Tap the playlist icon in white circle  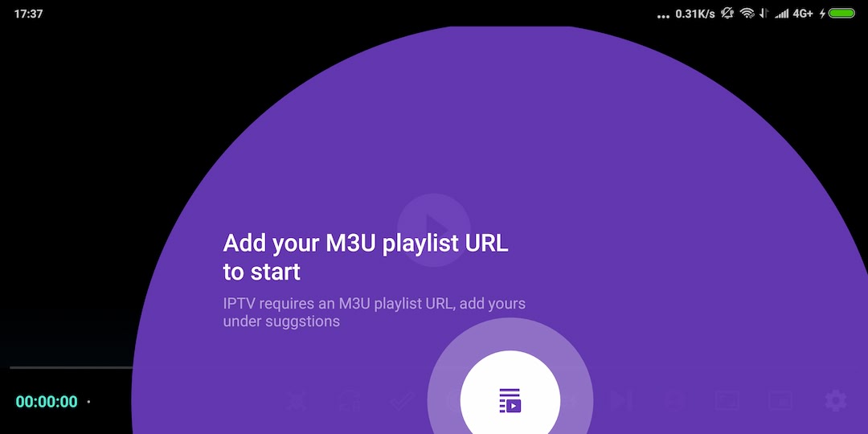(510, 400)
